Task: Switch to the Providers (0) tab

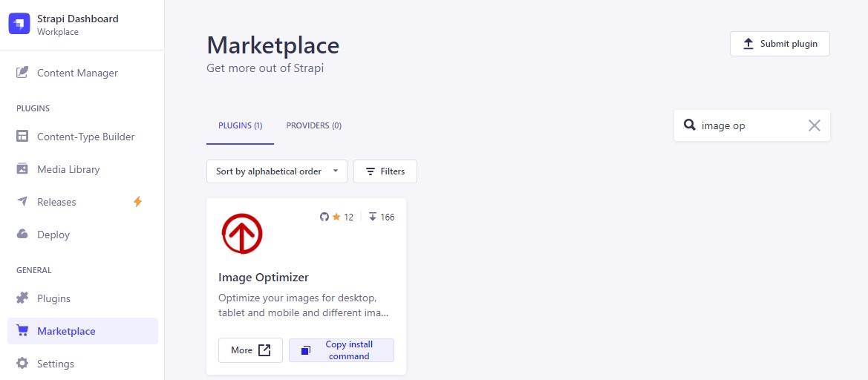Action: (314, 125)
